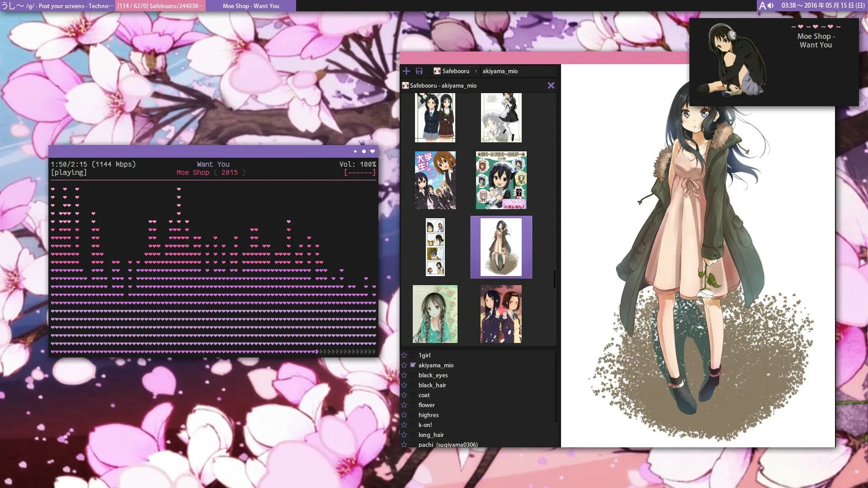
Task: Star the k-on! tag
Action: tap(404, 425)
